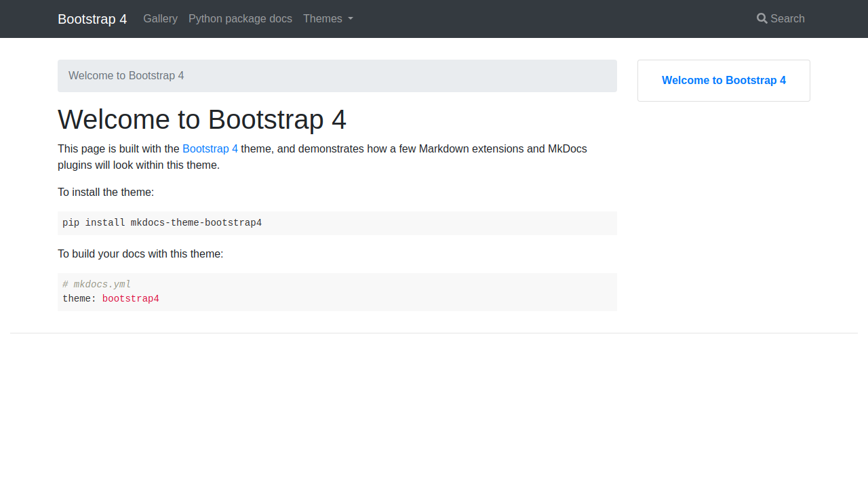Open Python package docs in navbar
This screenshot has height=488, width=868.
(x=240, y=19)
